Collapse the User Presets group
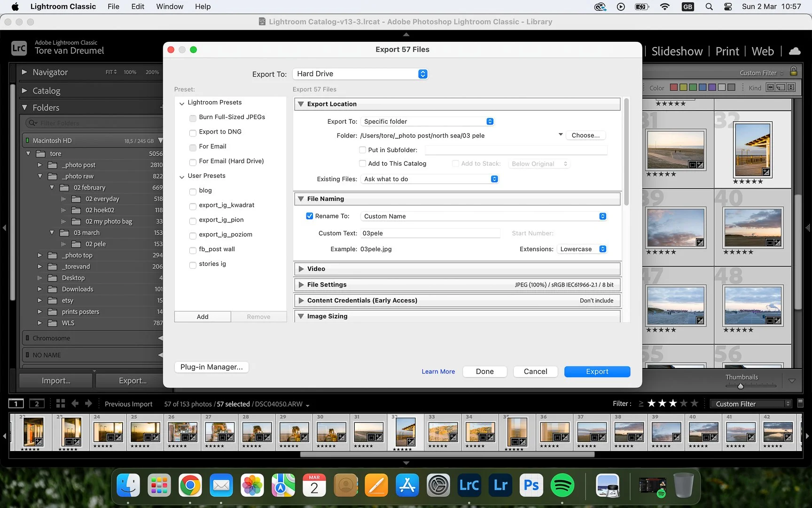812x508 pixels. pos(182,177)
